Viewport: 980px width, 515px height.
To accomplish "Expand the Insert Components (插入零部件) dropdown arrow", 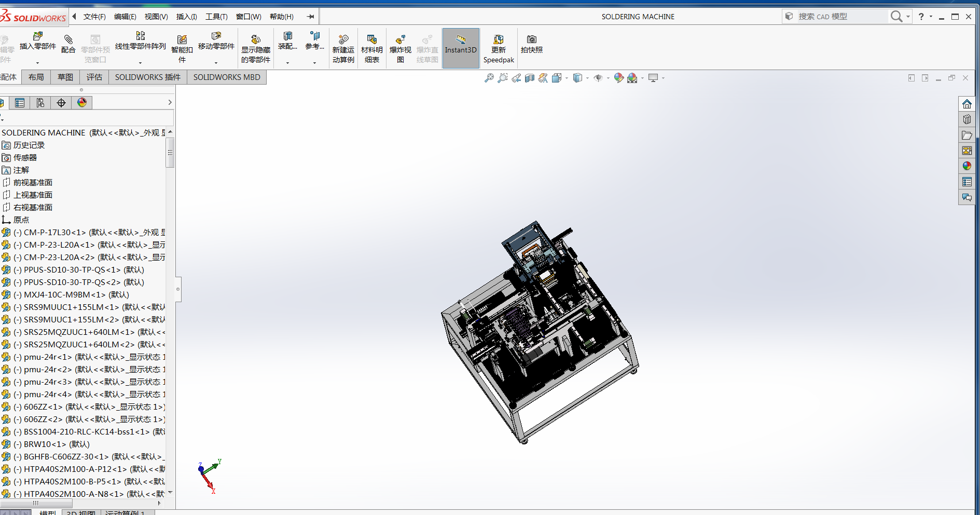I will point(37,63).
